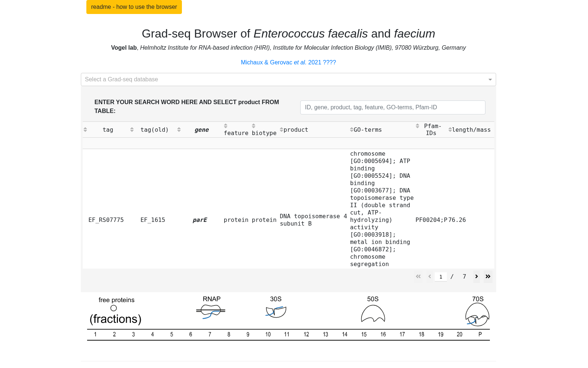Click fraction 7 on gradient axis
This screenshot has height=368, width=588.
(210, 335)
